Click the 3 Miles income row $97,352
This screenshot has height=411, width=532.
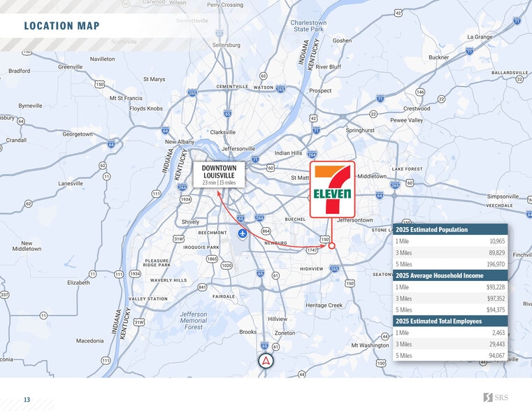tap(450, 298)
